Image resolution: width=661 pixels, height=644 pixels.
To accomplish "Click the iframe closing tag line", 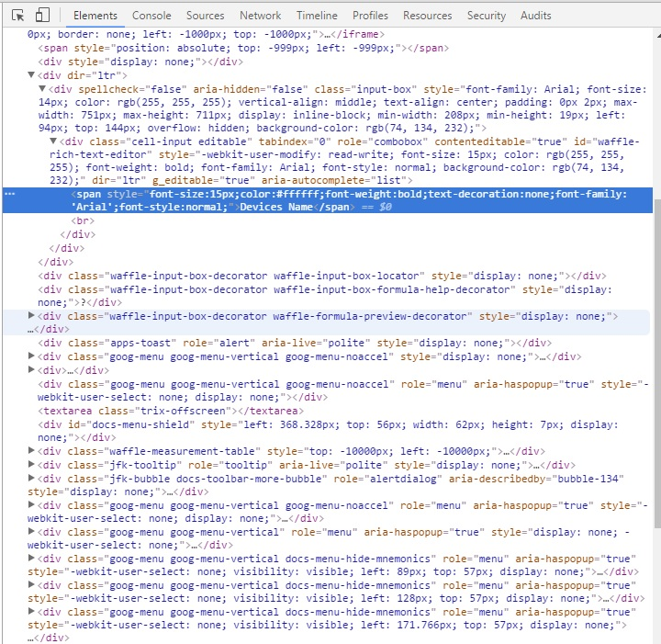I will (207, 34).
